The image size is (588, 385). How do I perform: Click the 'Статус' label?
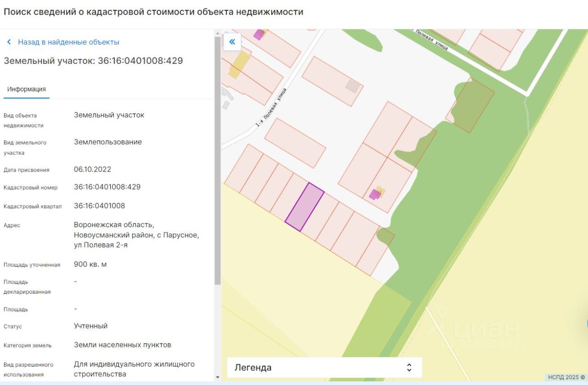13,326
